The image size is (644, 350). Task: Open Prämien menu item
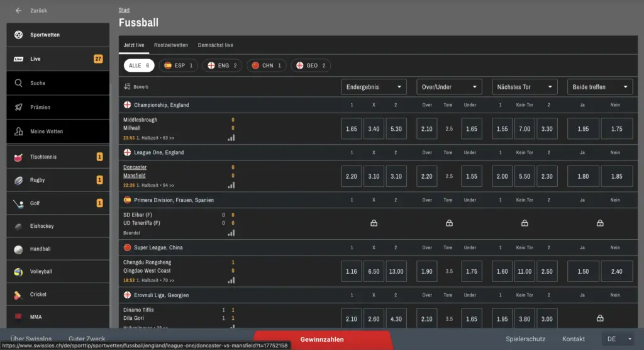[x=58, y=108]
